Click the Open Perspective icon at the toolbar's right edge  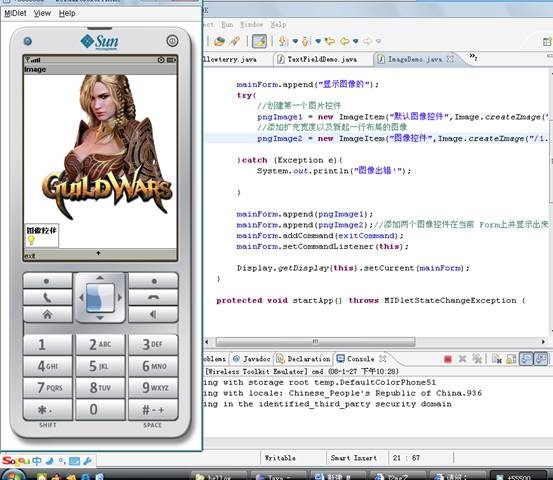coord(547,42)
